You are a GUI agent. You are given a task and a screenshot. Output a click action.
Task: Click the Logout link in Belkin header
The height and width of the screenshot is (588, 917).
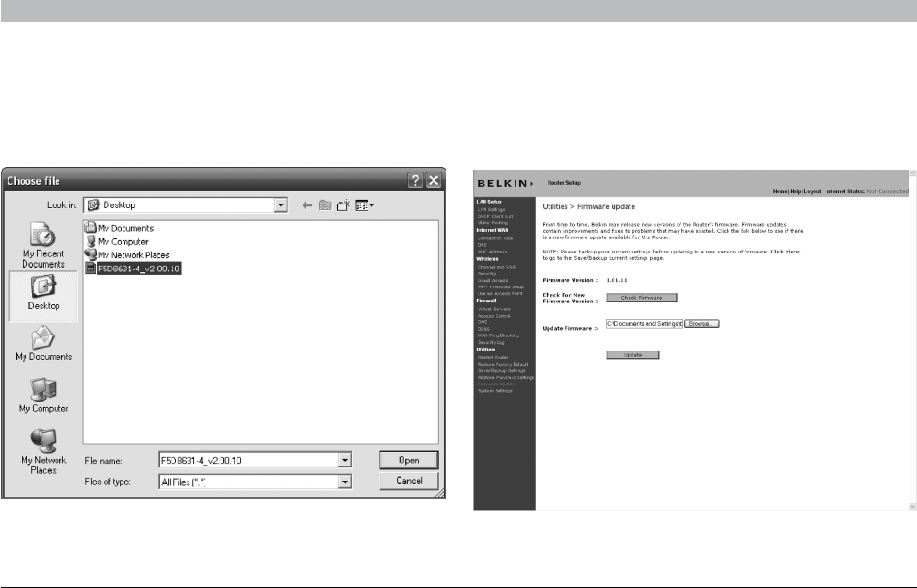coord(812,191)
